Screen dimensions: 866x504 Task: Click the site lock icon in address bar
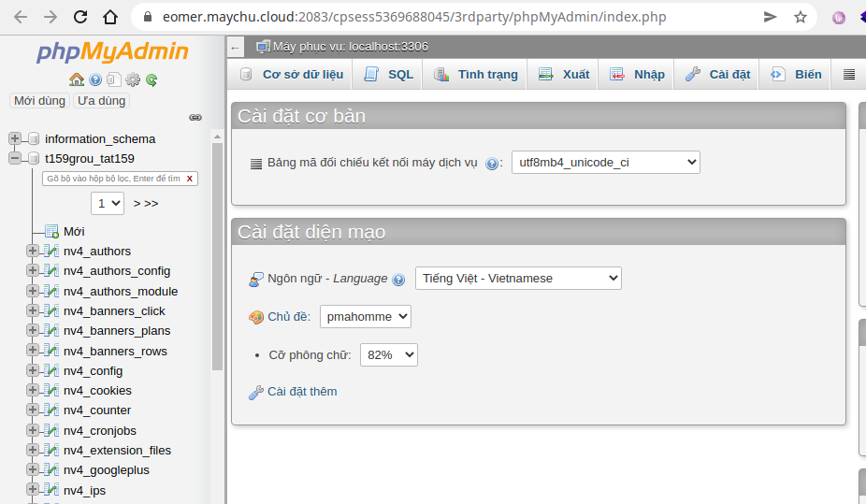click(x=148, y=17)
